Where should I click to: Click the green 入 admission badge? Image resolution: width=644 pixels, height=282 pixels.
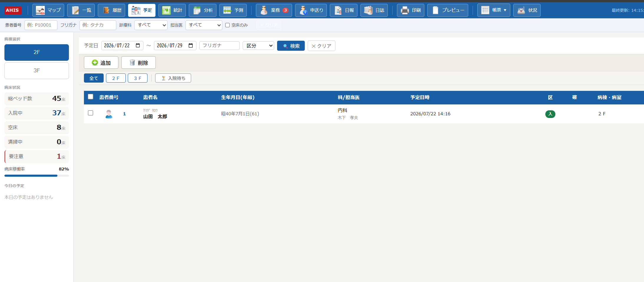[550, 114]
